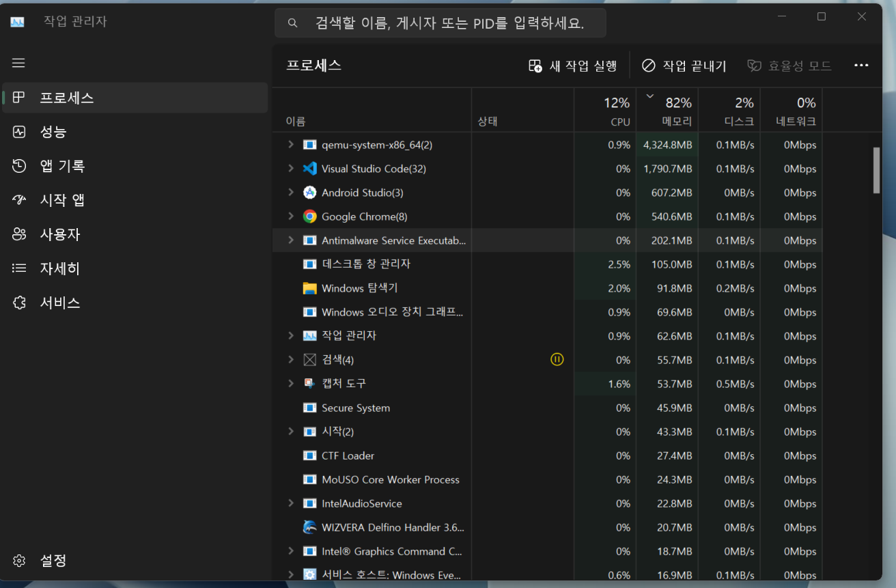Screen dimensions: 896x588
Task: Click the 작업 관리자 process row icon
Action: (310, 336)
